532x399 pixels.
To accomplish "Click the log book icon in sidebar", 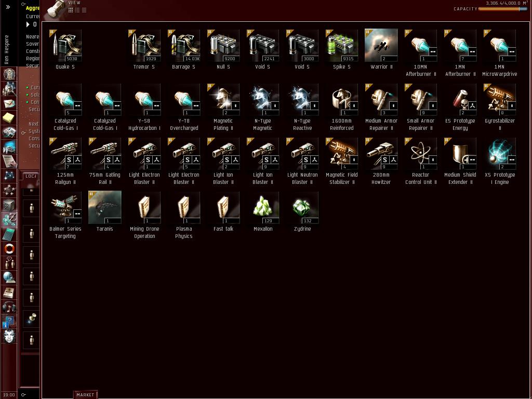I will [9, 292].
